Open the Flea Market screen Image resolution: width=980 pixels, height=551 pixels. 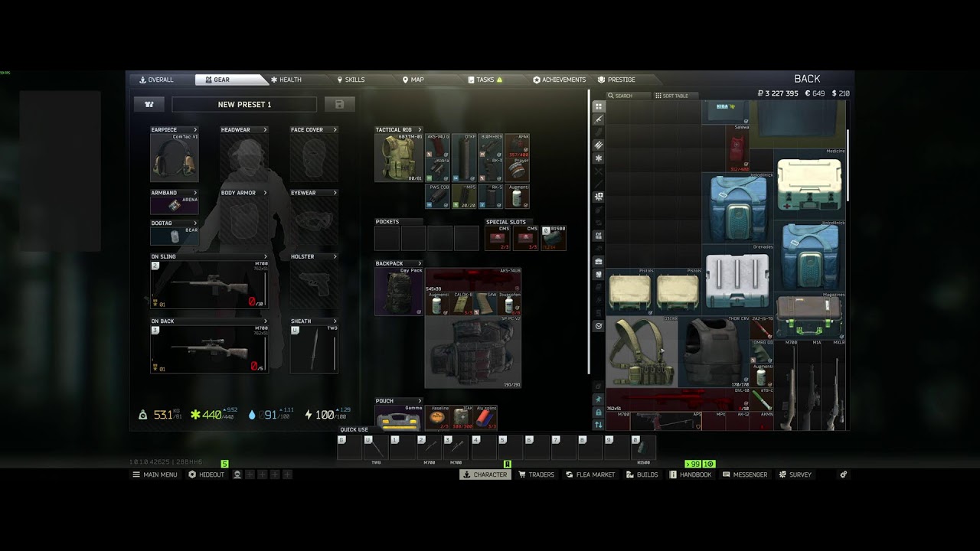coord(590,474)
